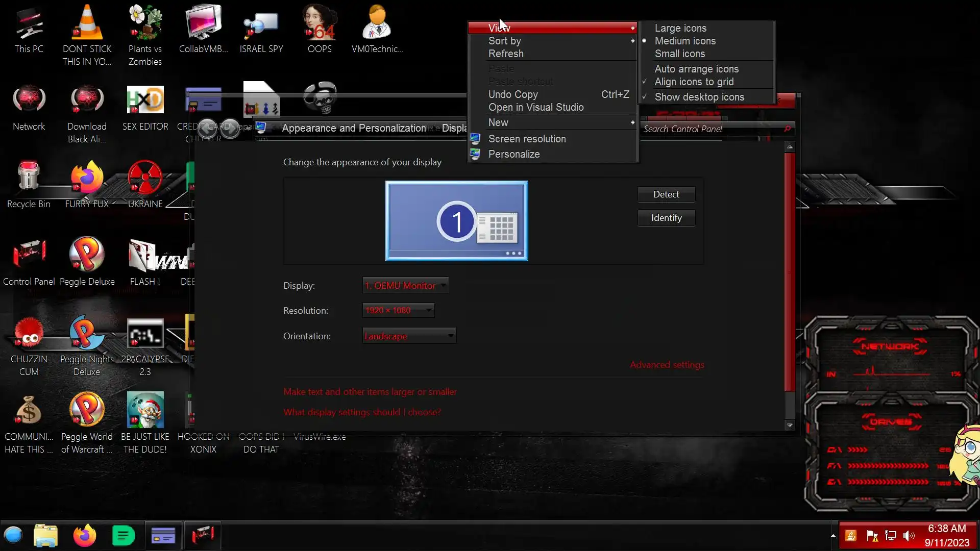Click the volume speaker tray icon
This screenshot has width=980, height=551.
tap(909, 536)
